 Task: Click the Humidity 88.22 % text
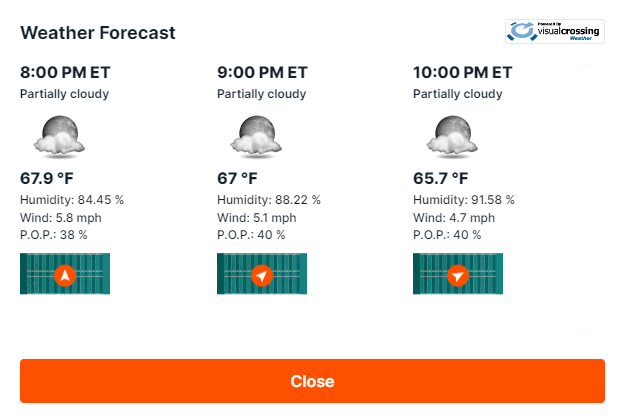(269, 200)
